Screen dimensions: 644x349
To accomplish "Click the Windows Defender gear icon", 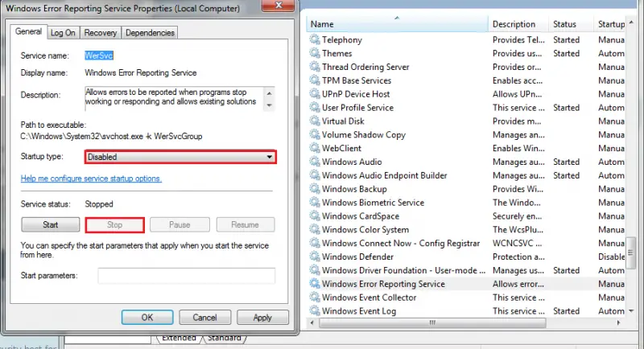I will tap(315, 256).
